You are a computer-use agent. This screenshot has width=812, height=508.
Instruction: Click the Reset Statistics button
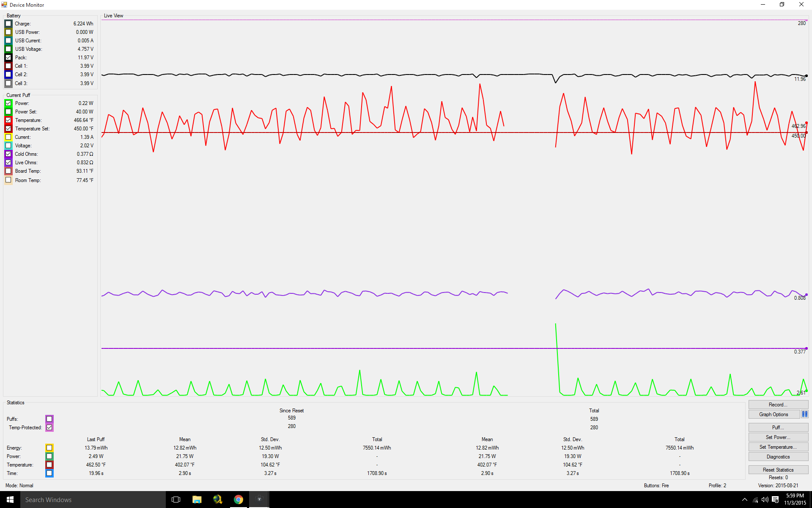pos(778,470)
